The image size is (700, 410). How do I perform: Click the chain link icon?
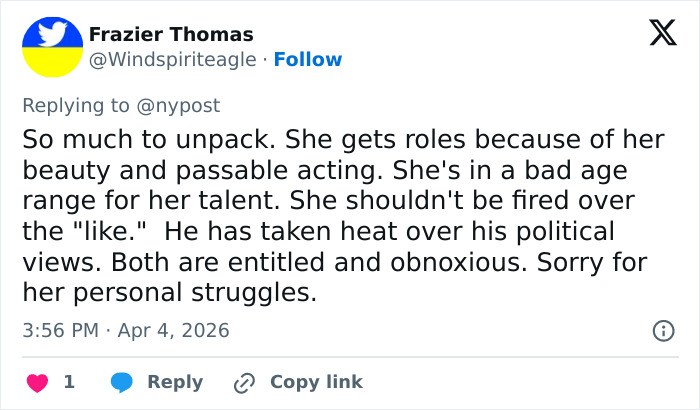click(x=244, y=382)
